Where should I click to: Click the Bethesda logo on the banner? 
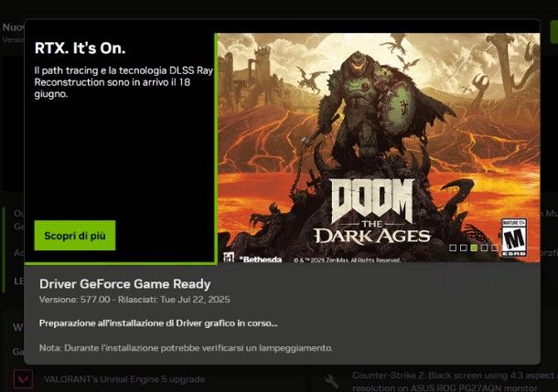[x=261, y=260]
